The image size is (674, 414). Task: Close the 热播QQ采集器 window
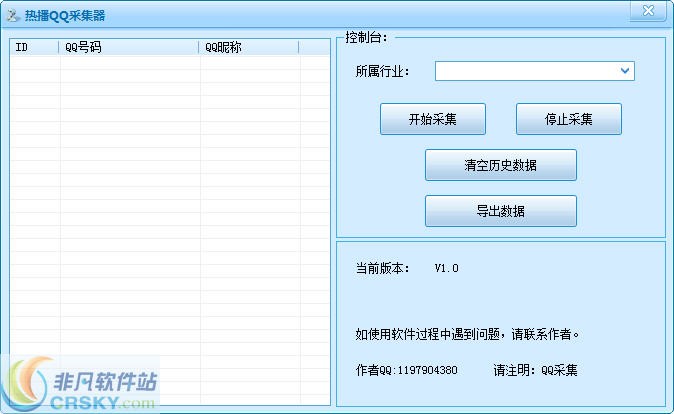[648, 10]
